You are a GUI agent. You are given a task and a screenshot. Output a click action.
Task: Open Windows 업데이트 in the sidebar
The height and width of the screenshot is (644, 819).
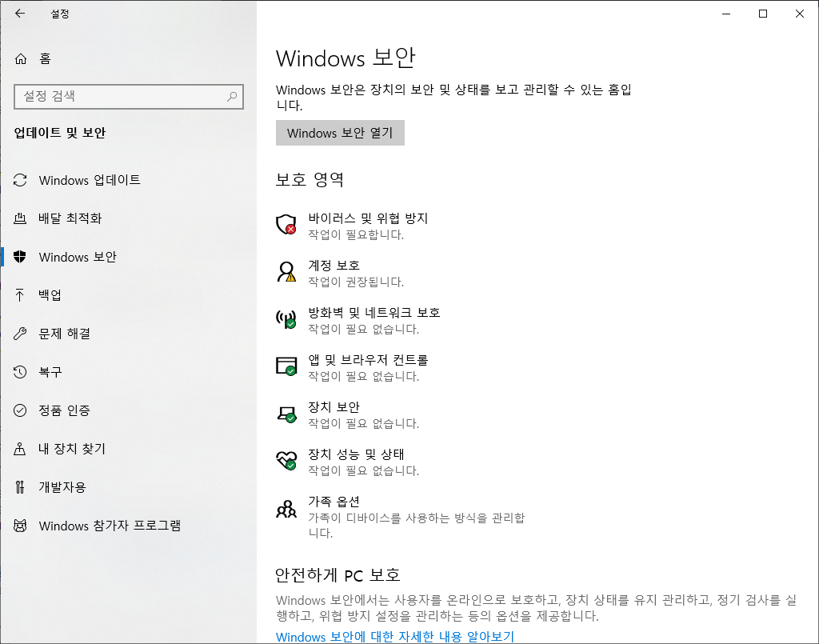coord(129,180)
